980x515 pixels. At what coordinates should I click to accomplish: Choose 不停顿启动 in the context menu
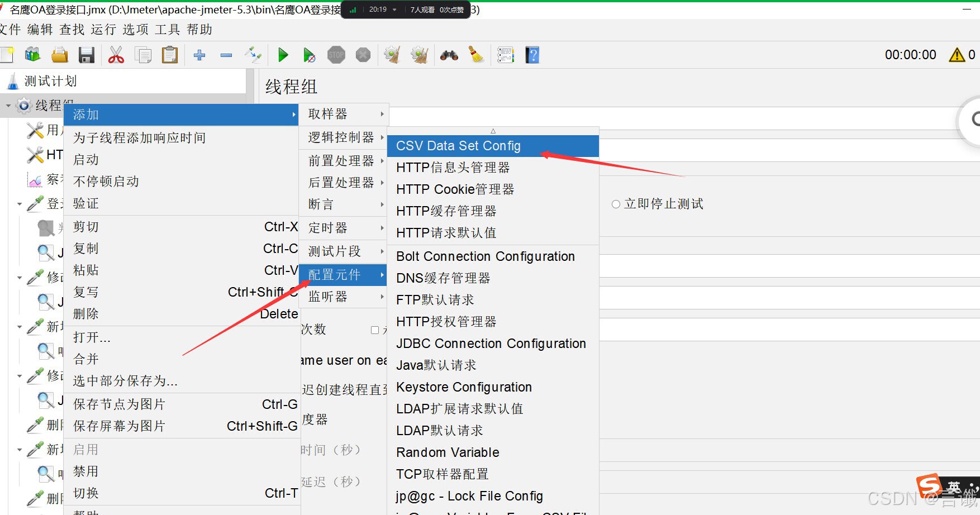coord(182,182)
